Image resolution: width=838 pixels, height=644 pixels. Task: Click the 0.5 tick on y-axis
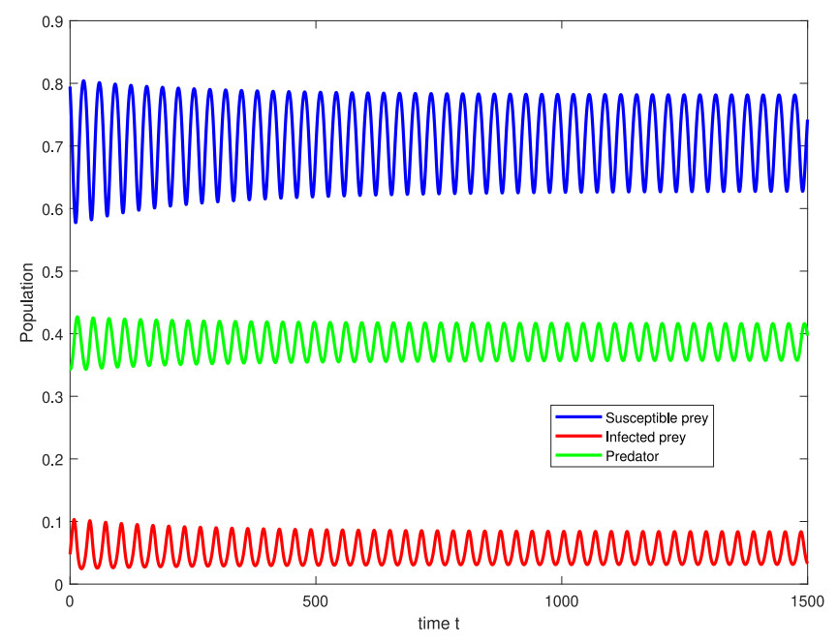(x=52, y=271)
